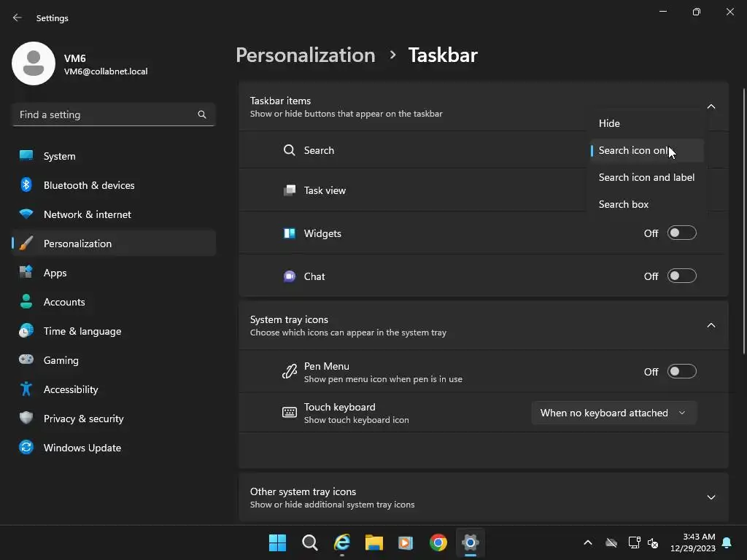Select Hide in the search dropdown
The image size is (747, 560).
pyautogui.click(x=647, y=123)
